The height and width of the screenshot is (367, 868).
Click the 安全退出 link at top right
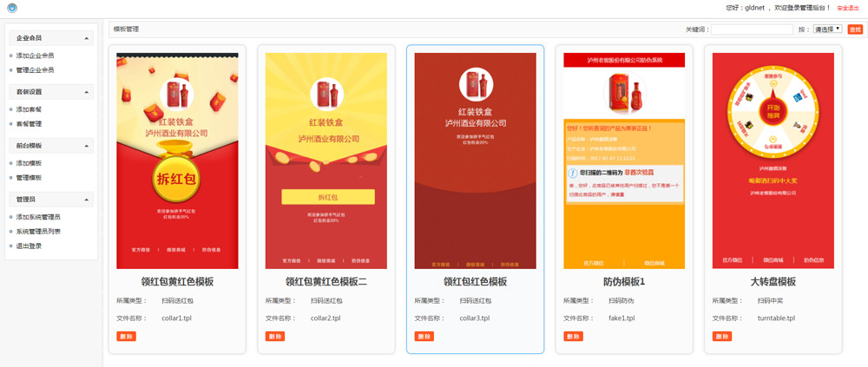coord(847,9)
